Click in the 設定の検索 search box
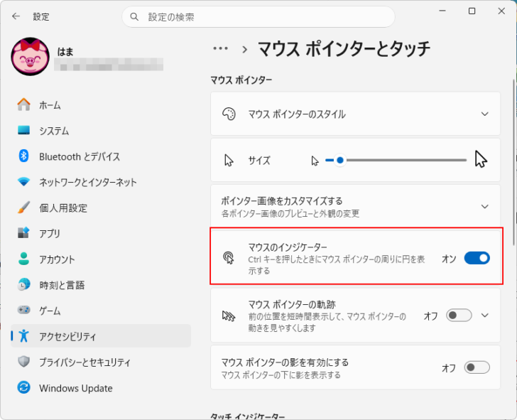 pos(258,17)
